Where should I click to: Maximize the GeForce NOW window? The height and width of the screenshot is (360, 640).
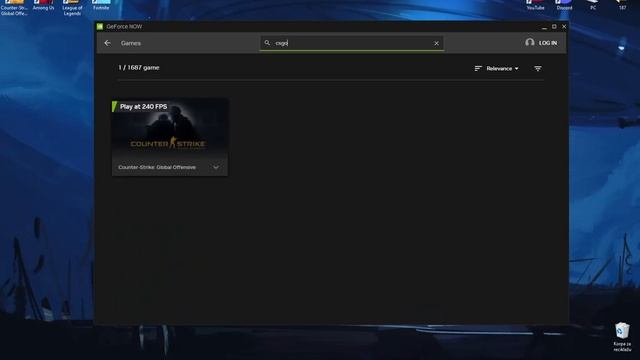[554, 27]
